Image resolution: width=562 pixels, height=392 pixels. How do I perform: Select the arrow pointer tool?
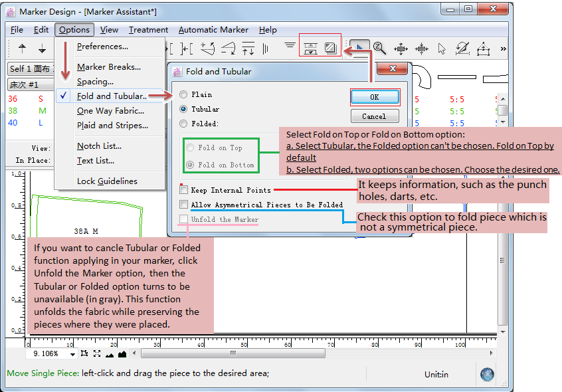[x=442, y=49]
